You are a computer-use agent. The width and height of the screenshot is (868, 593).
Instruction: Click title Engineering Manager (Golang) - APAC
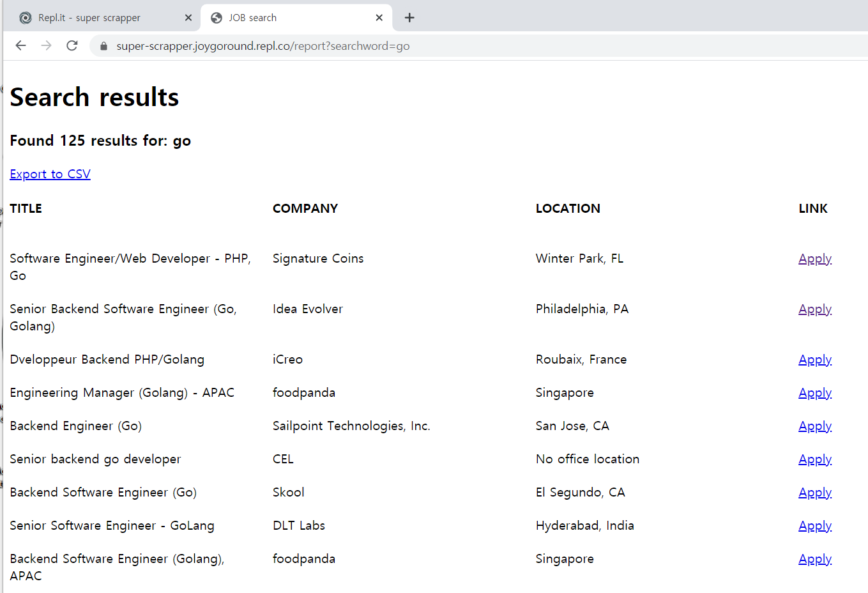[x=122, y=392]
